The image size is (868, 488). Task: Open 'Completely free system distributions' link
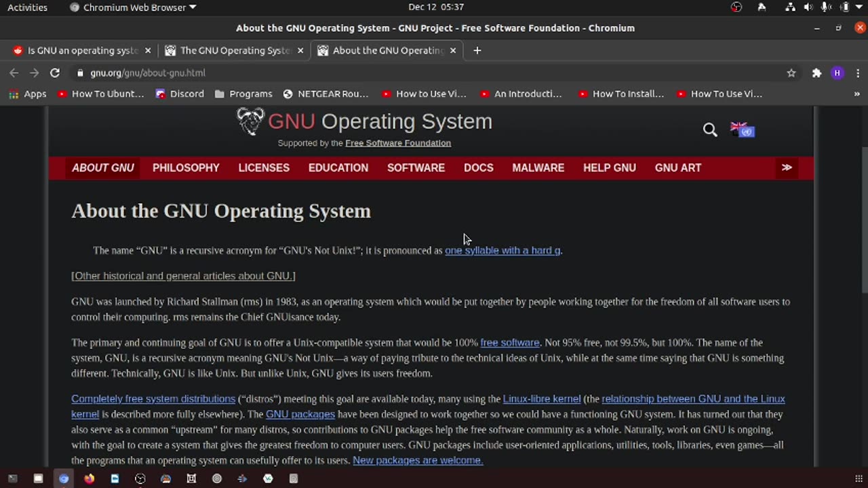point(153,399)
